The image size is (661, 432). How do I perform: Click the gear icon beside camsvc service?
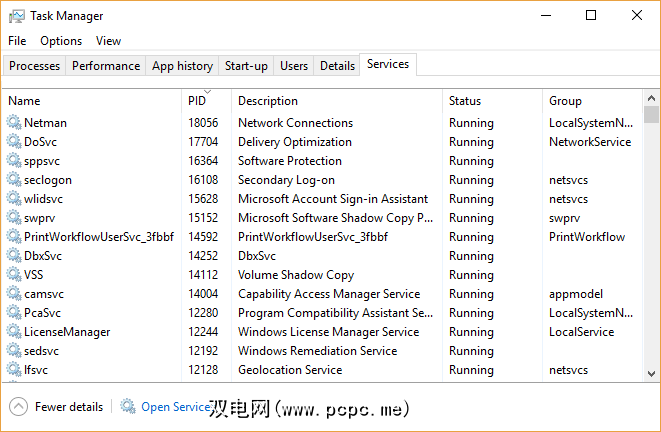14,294
